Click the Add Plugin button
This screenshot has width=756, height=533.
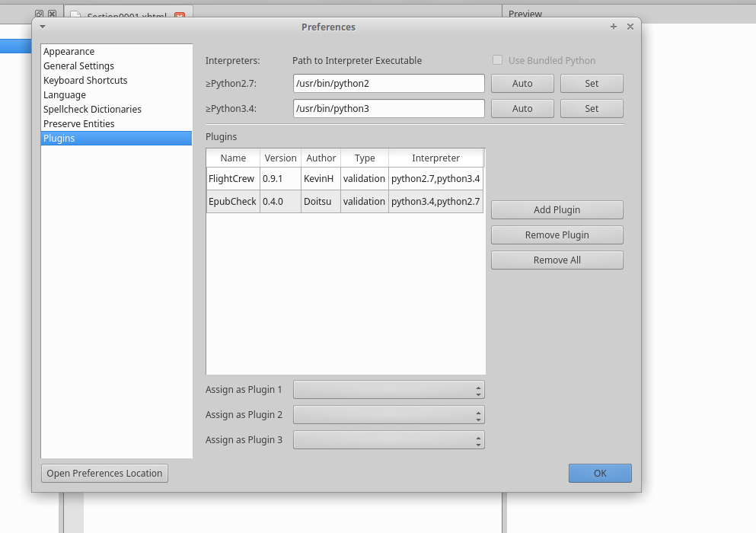point(557,210)
